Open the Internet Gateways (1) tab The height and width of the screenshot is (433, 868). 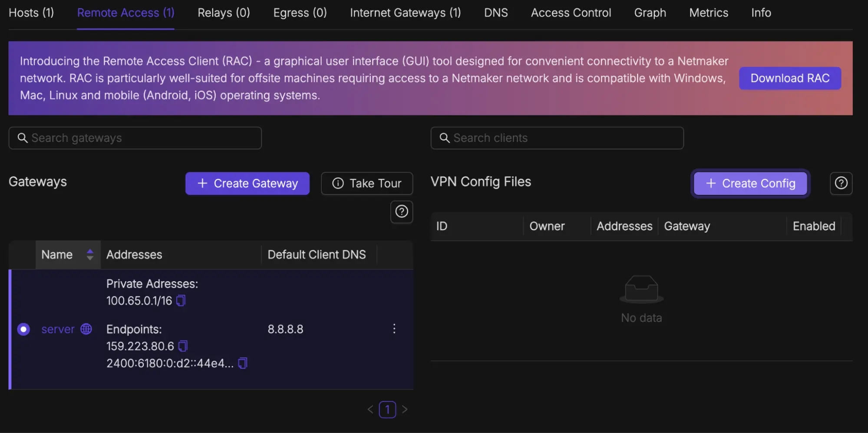pos(405,13)
